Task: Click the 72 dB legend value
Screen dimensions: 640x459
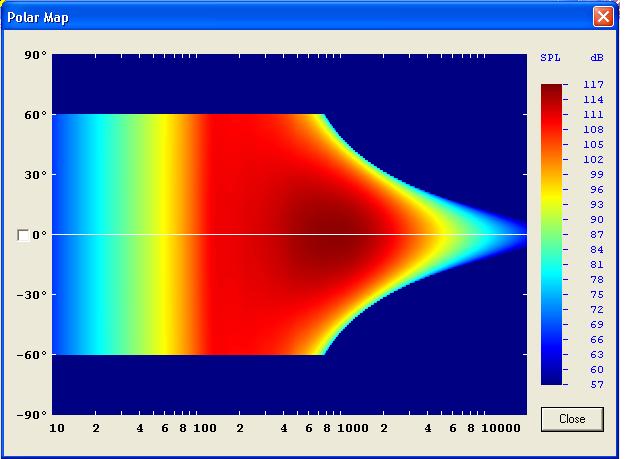Action: click(x=597, y=309)
